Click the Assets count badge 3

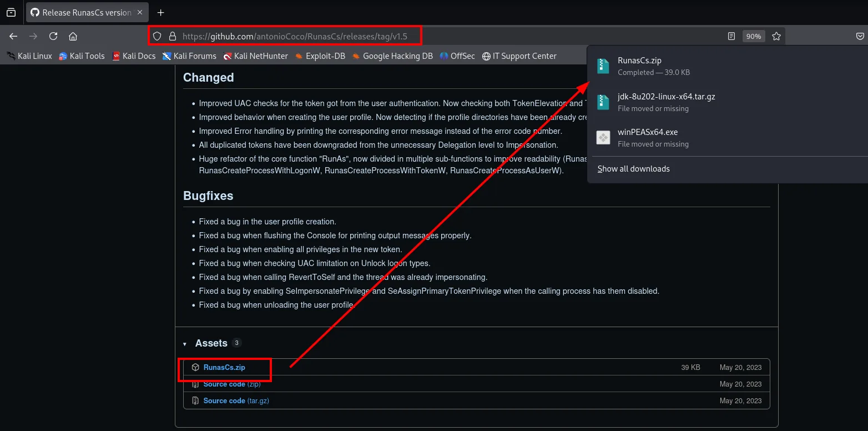237,343
